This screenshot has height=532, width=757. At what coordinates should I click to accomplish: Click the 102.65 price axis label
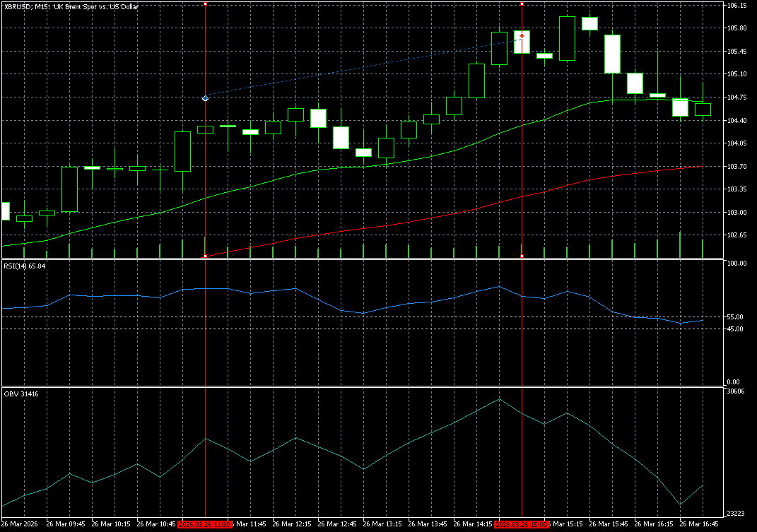pos(737,235)
